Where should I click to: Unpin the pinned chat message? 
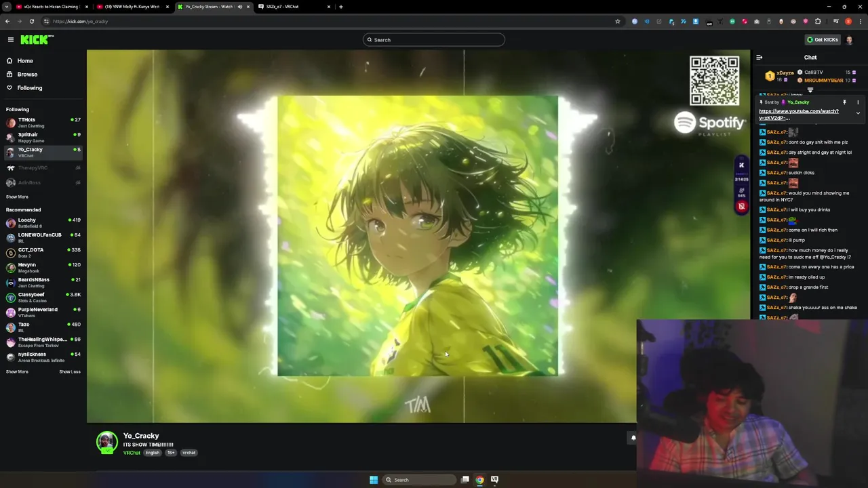click(844, 102)
